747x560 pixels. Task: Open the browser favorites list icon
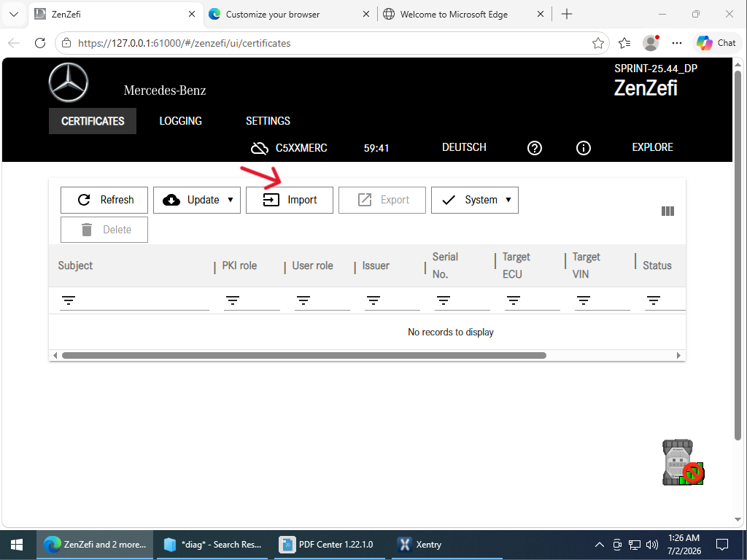(624, 43)
